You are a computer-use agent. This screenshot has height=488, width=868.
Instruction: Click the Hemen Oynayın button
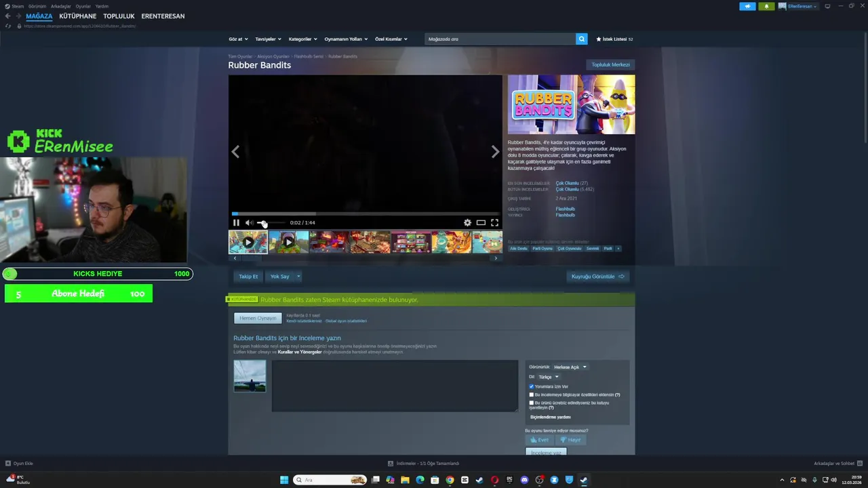pos(258,318)
